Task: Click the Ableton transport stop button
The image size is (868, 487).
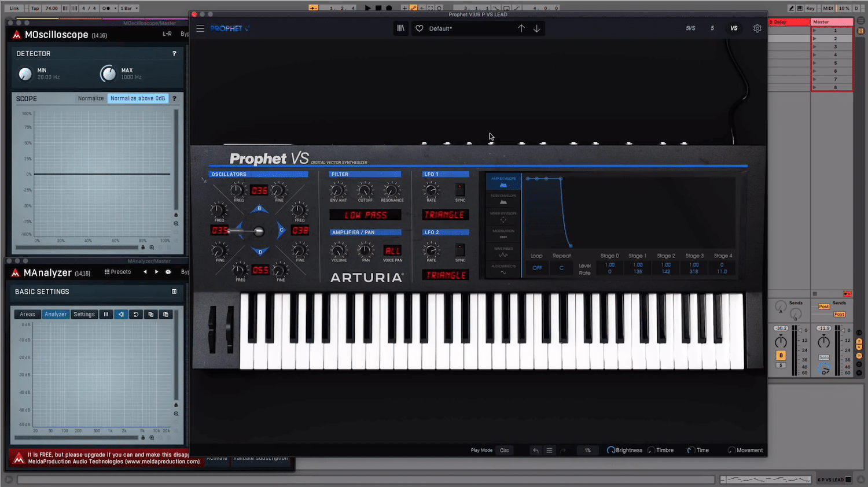Action: pos(378,8)
